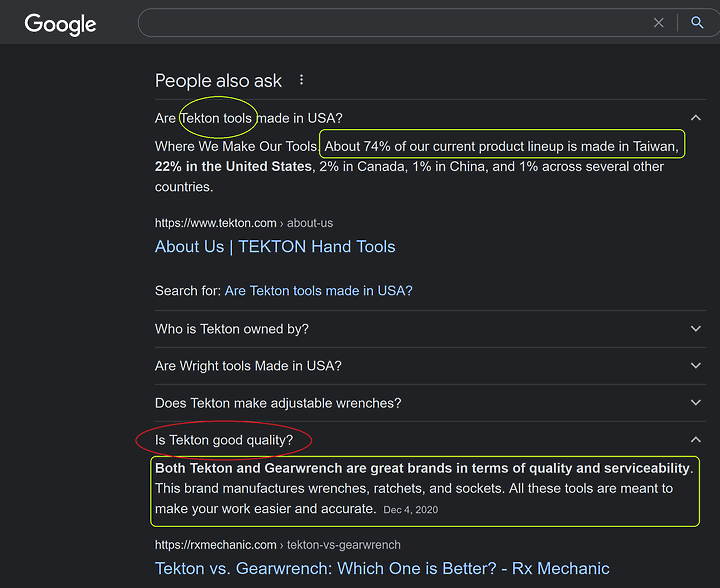Viewport: 720px width, 588px height.
Task: Focus the Google search input field
Action: pos(395,22)
